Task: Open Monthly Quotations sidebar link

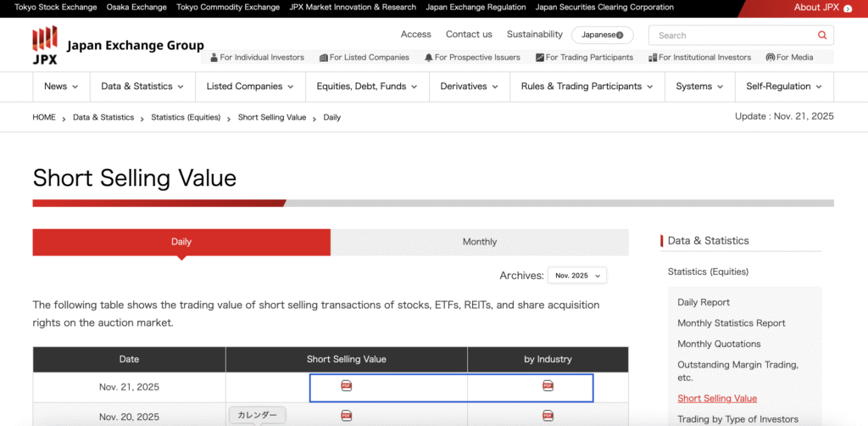Action: coord(719,344)
